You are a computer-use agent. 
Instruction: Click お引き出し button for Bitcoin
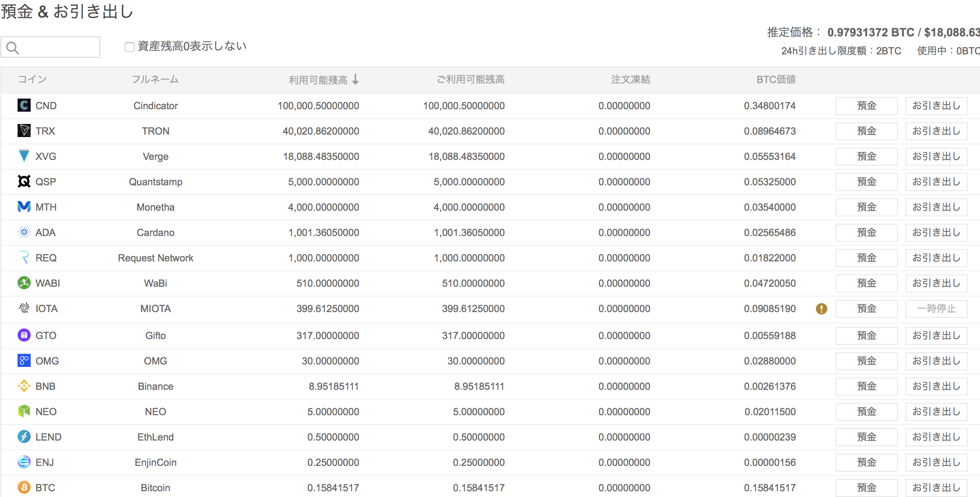coord(936,488)
